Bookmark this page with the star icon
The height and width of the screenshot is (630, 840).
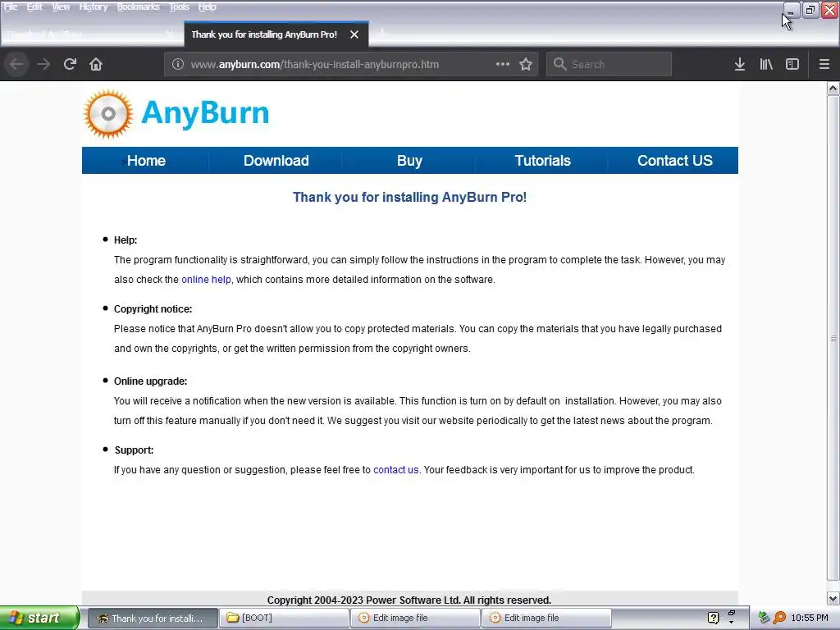(x=526, y=64)
